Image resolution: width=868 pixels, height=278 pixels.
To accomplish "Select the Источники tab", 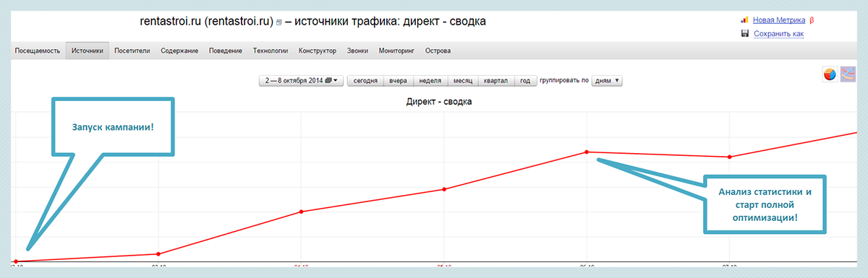I will pos(88,51).
